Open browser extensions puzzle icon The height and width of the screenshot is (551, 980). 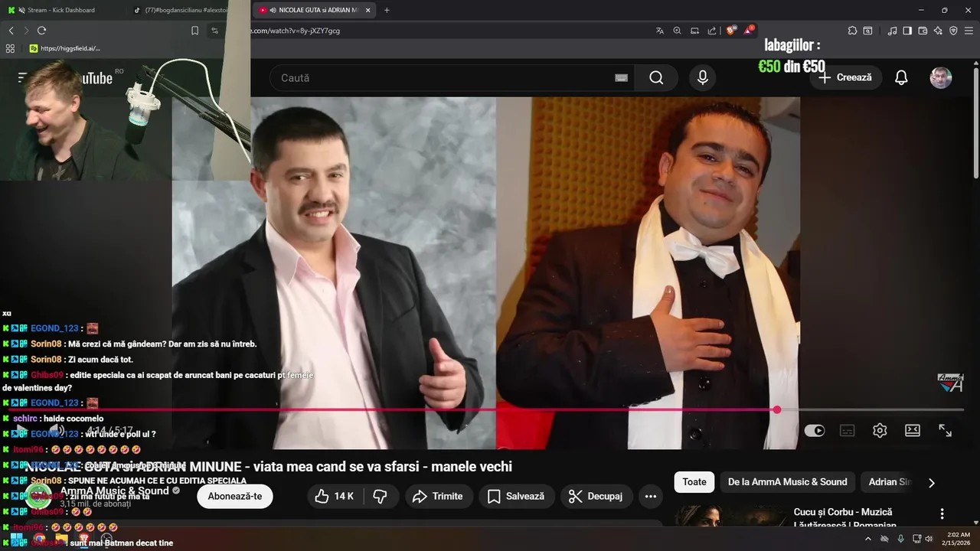(852, 31)
